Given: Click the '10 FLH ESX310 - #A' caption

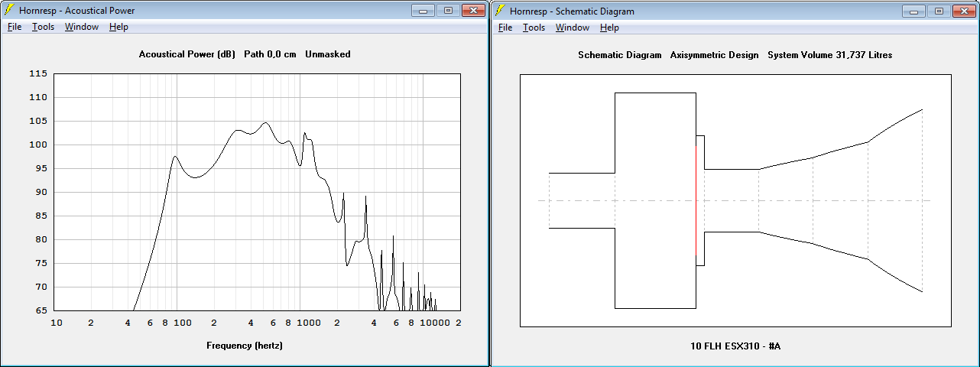Looking at the screenshot, I should pyautogui.click(x=735, y=346).
